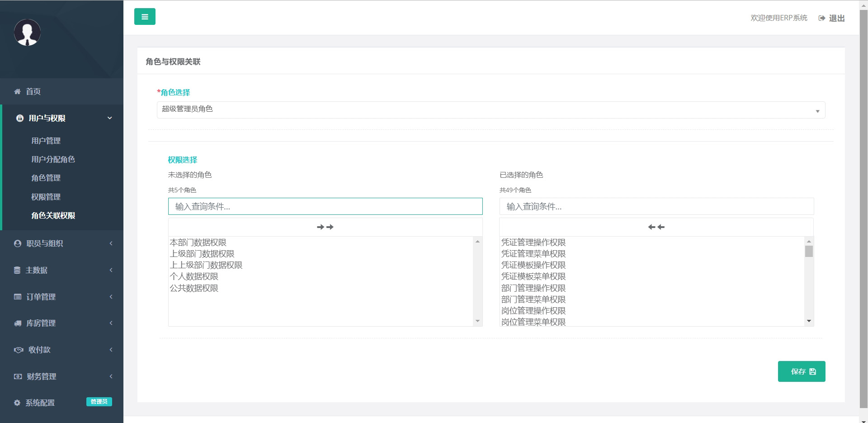The height and width of the screenshot is (423, 868).
Task: Click the double right arrows to move permissions
Action: (325, 227)
